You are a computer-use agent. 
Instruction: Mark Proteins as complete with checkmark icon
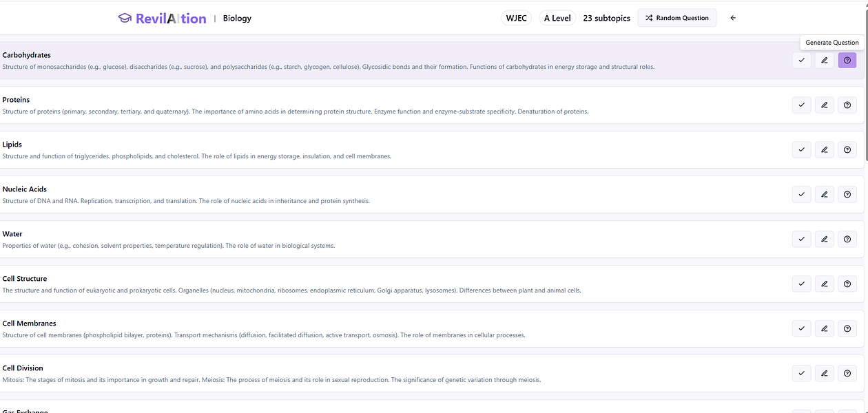coord(801,105)
